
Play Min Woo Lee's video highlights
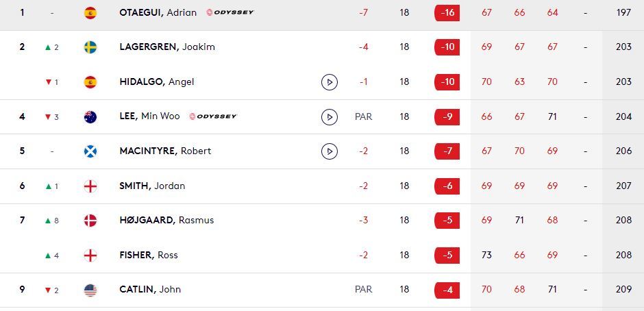330,117
